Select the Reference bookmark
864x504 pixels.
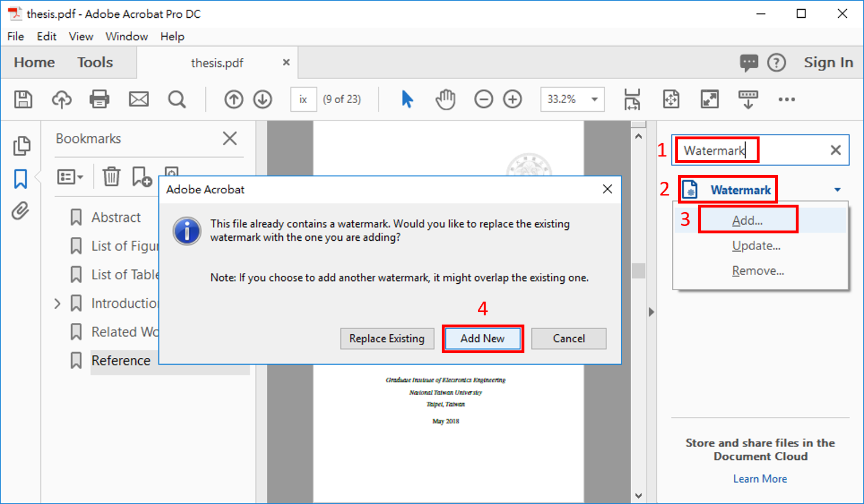point(121,361)
